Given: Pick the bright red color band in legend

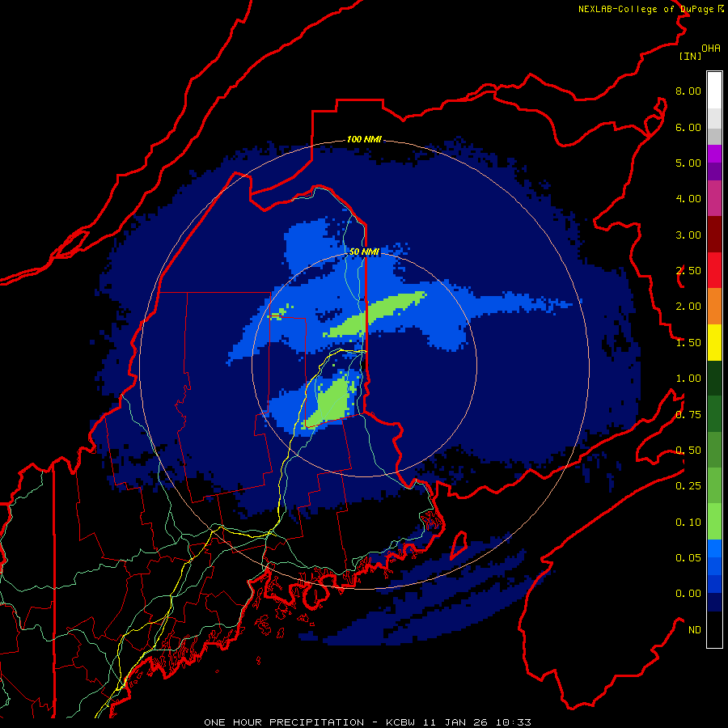Looking at the screenshot, I should [x=714, y=271].
